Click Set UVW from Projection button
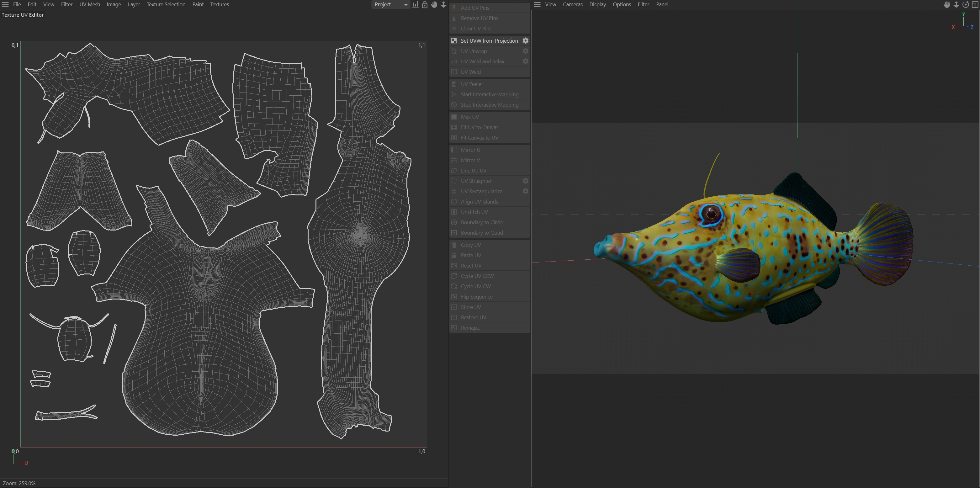980x488 pixels. (489, 41)
